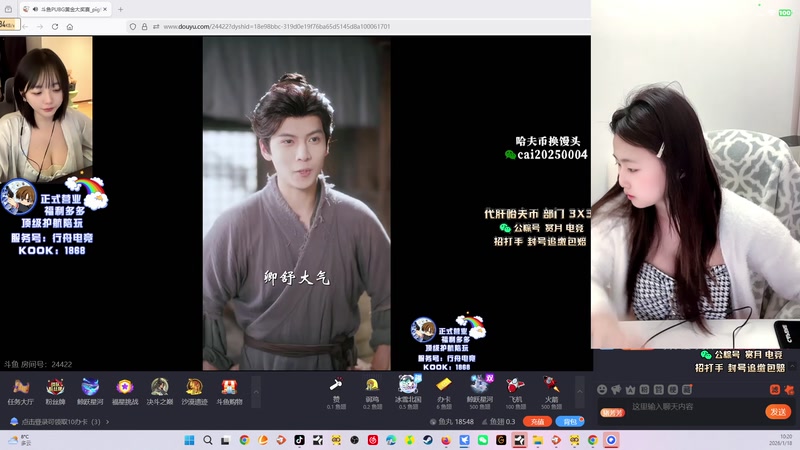This screenshot has width=800, height=450.
Task: Open 鲸跃星河 activity in left icon row
Action: [90, 392]
